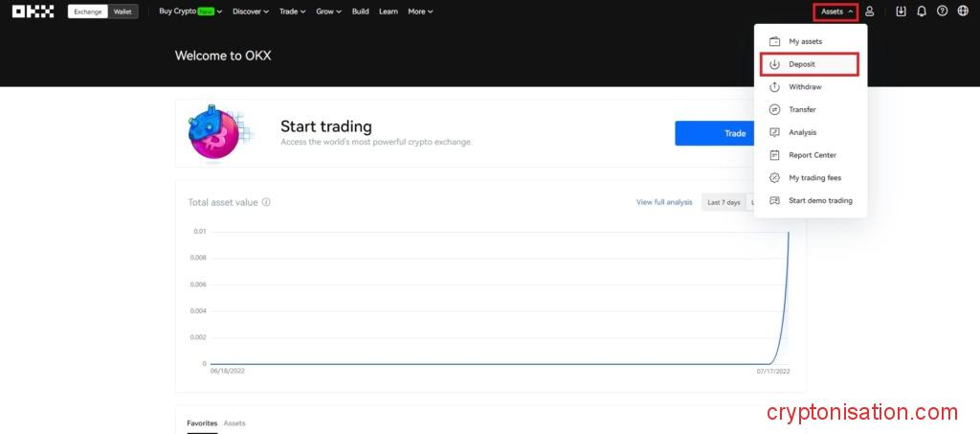Open View full analysis link
The width and height of the screenshot is (980, 434).
(x=664, y=202)
